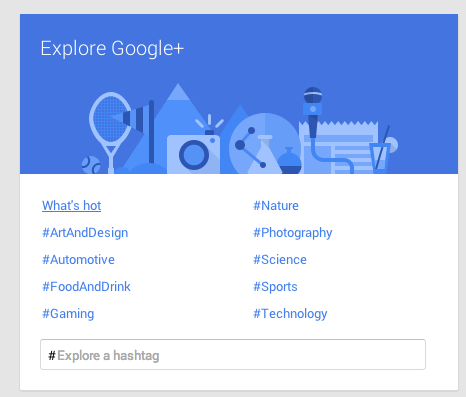
Task: Click the tennis ball illustration
Action: 91,165
